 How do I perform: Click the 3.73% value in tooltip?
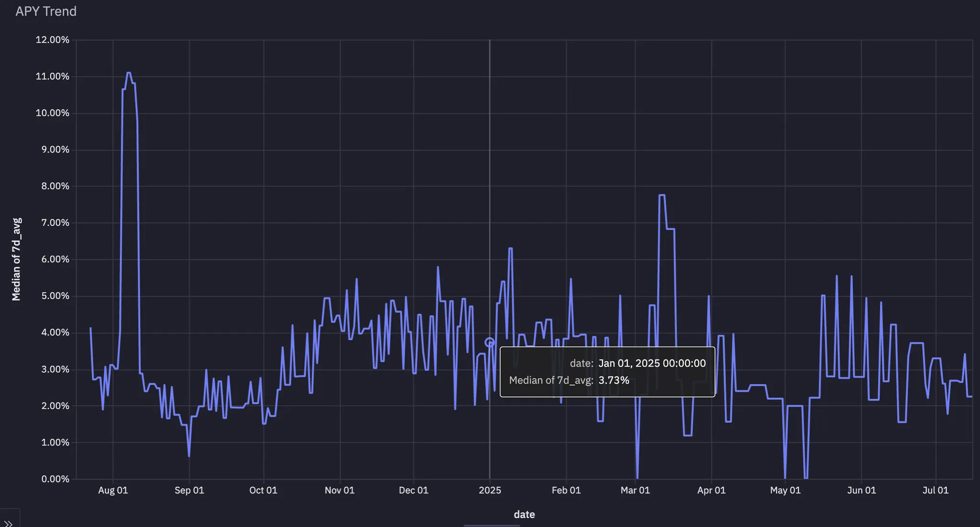613,381
